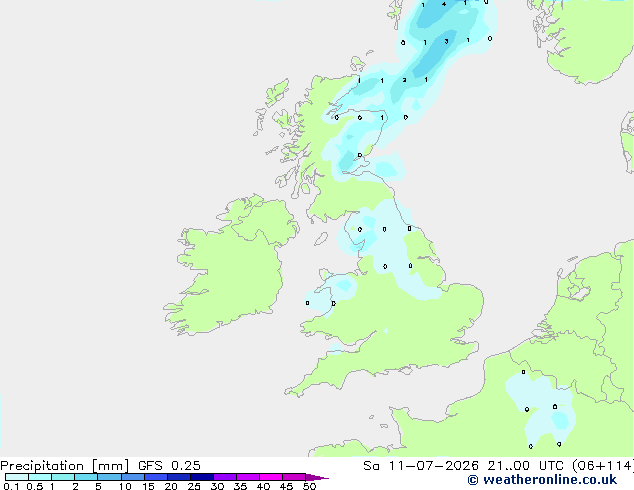Click the '25' legend scale label

(194, 486)
